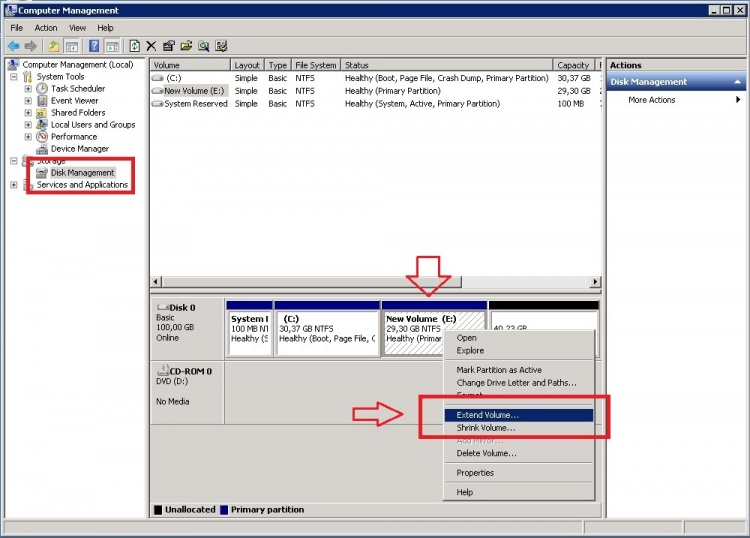Click the Refresh toolbar icon

click(x=134, y=46)
